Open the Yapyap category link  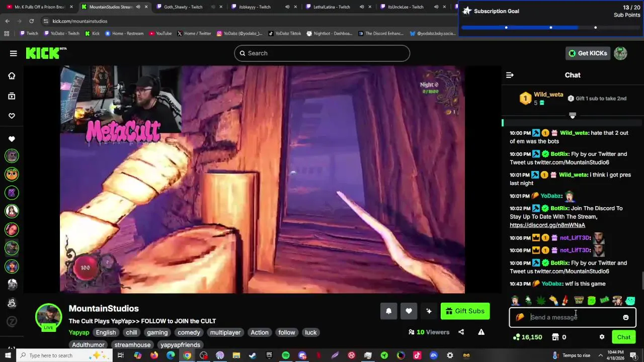tap(79, 332)
